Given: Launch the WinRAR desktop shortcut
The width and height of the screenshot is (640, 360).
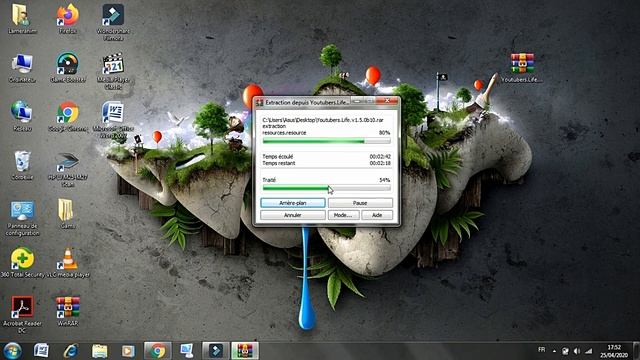Looking at the screenshot, I should click(x=68, y=311).
